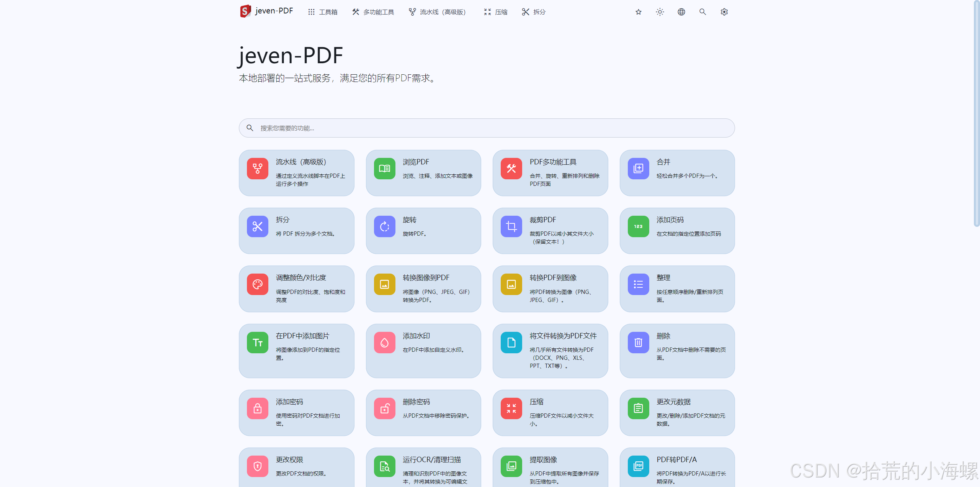The width and height of the screenshot is (980, 487).
Task: Click the trash can delete pages icon
Action: 638,343
